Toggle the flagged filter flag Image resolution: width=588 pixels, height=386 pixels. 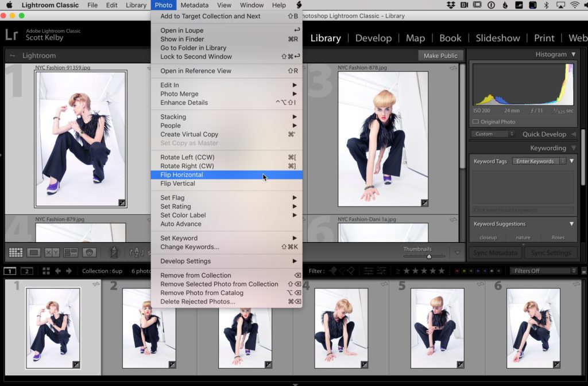pos(332,271)
